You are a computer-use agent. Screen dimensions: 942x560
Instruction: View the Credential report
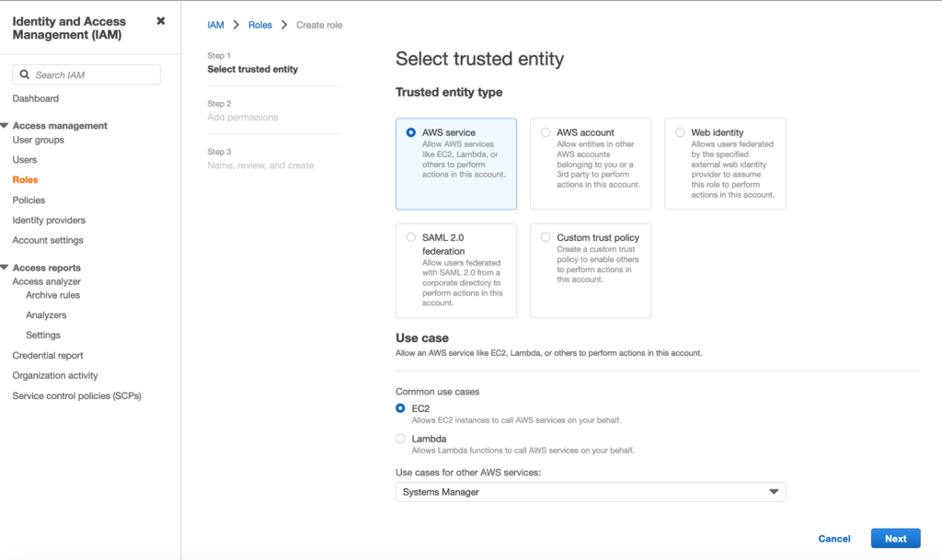pyautogui.click(x=46, y=355)
